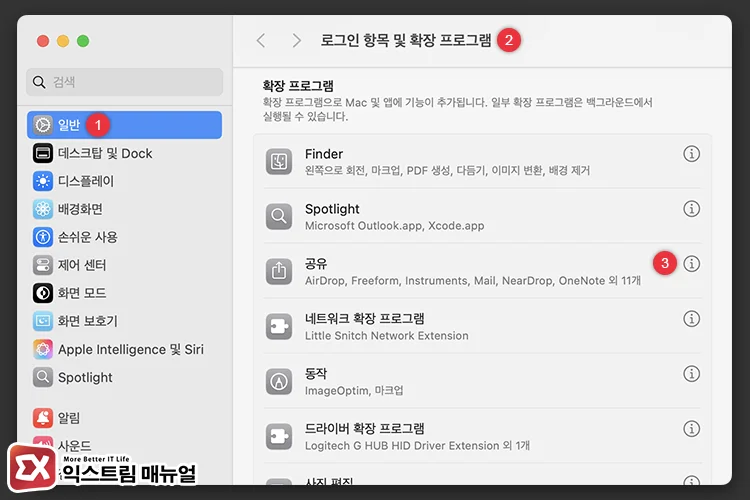Select the 공유 row title
The width and height of the screenshot is (750, 500).
[x=316, y=264]
